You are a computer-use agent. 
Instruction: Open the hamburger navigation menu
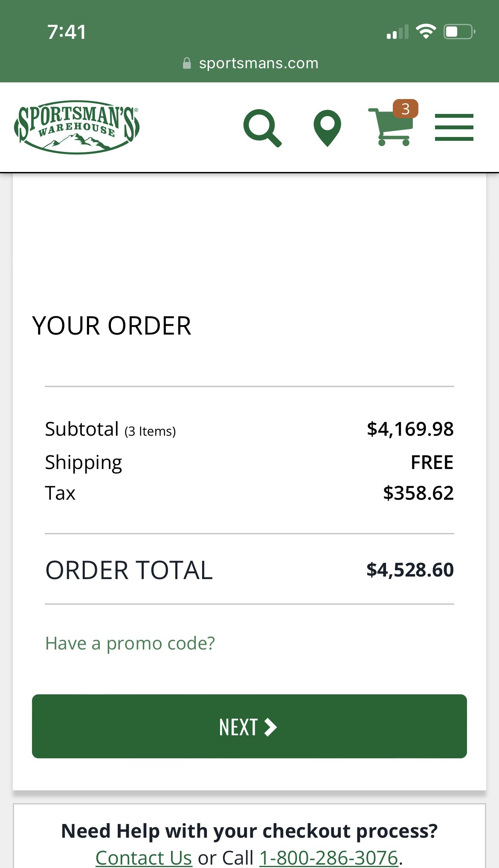454,127
